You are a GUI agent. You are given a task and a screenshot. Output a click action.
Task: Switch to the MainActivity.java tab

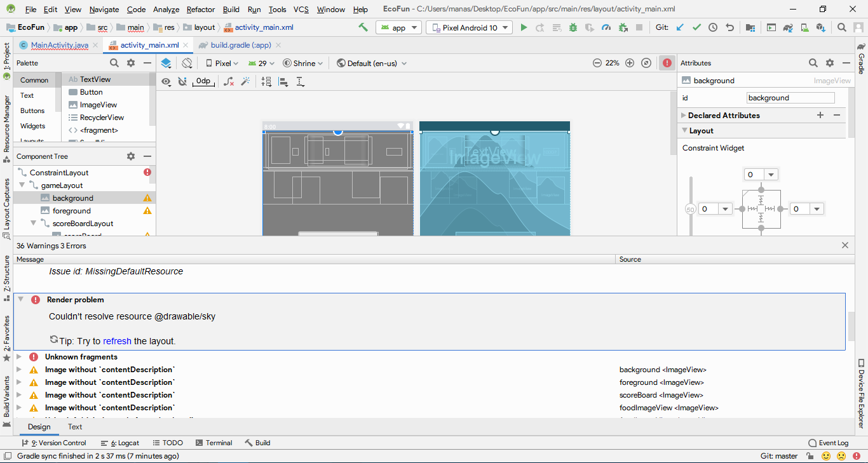[x=59, y=45]
